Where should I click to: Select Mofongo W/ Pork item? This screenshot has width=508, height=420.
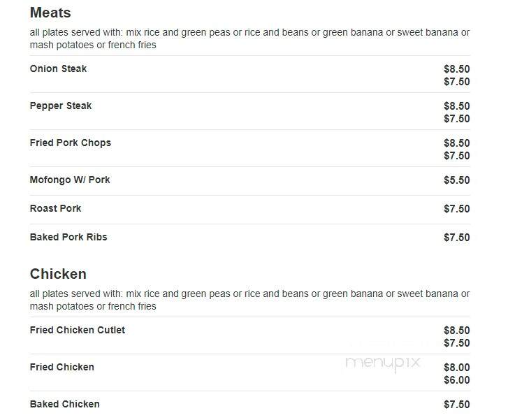point(70,180)
